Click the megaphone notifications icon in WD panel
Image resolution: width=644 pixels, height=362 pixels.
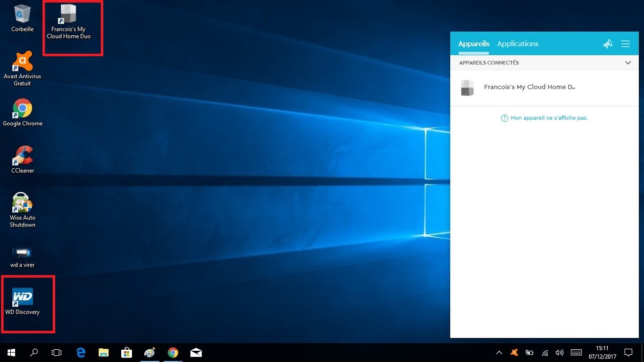click(608, 44)
